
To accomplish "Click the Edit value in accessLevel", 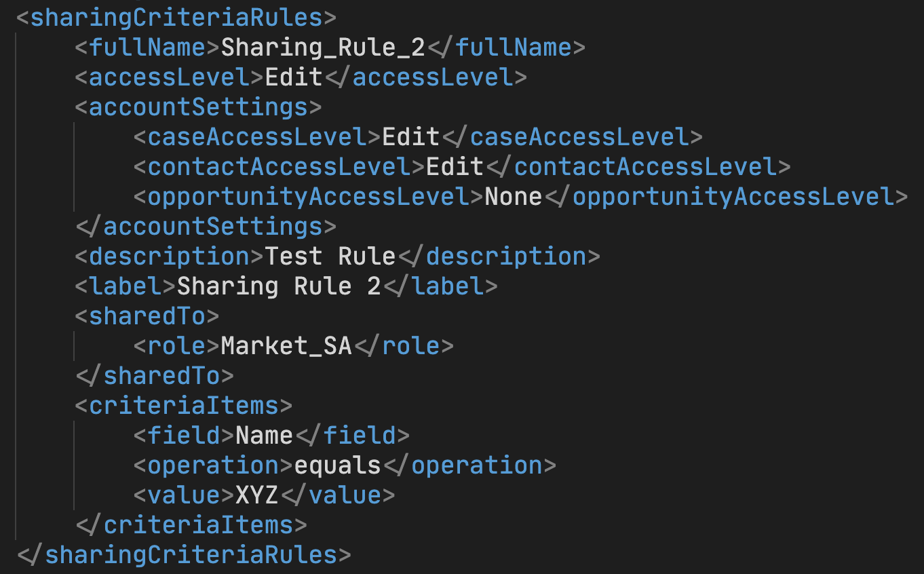I will point(294,77).
